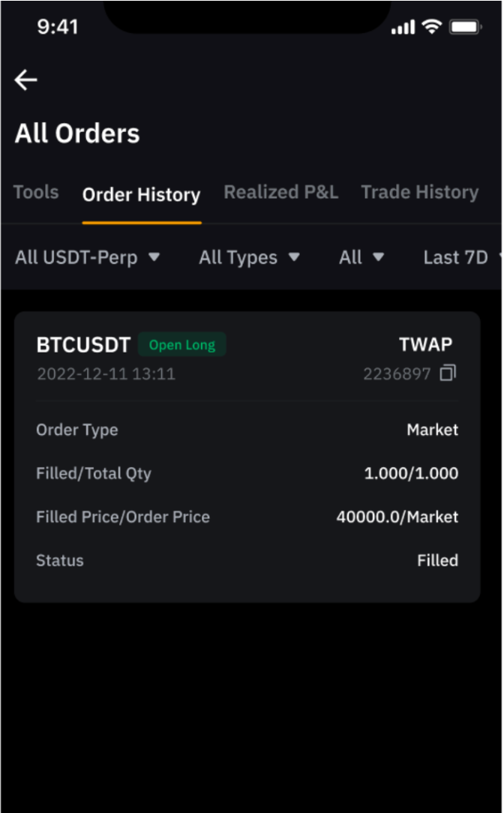Copy order ID 2236897 with copy icon
Viewport: 504px width, 813px height.
pyautogui.click(x=448, y=373)
